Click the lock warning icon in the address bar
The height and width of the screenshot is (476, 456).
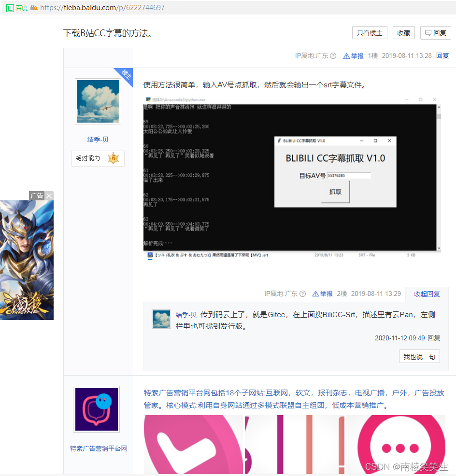[34, 8]
